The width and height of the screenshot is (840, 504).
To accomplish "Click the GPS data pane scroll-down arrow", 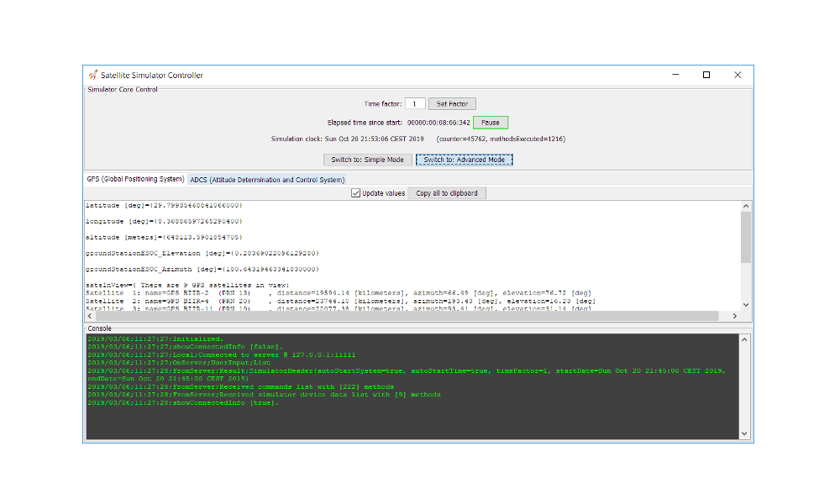I will (x=746, y=305).
